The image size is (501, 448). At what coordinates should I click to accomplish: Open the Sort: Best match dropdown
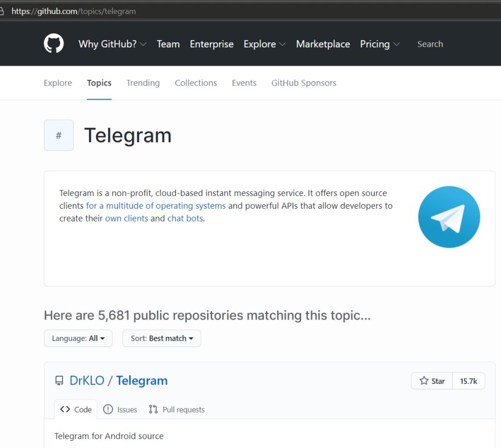162,338
